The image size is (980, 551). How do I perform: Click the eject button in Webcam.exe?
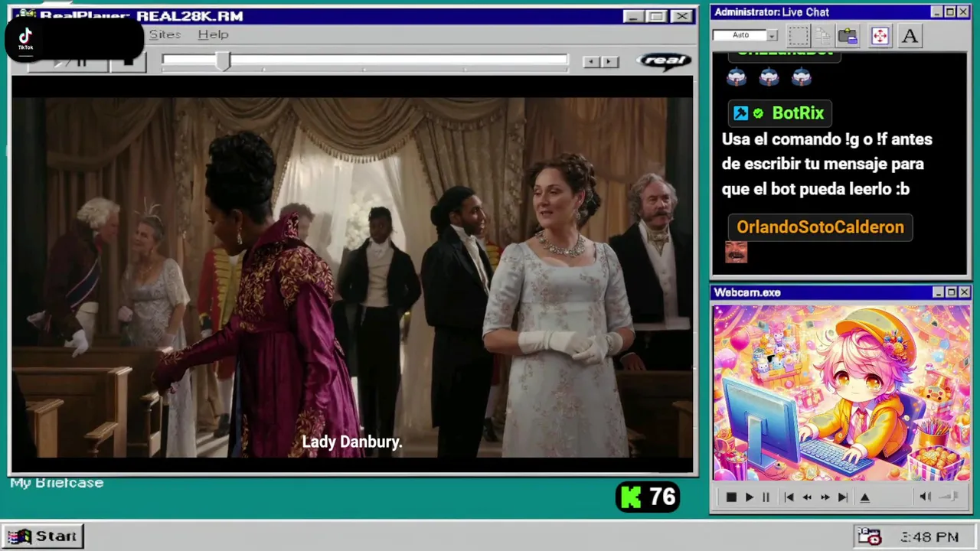tap(865, 497)
